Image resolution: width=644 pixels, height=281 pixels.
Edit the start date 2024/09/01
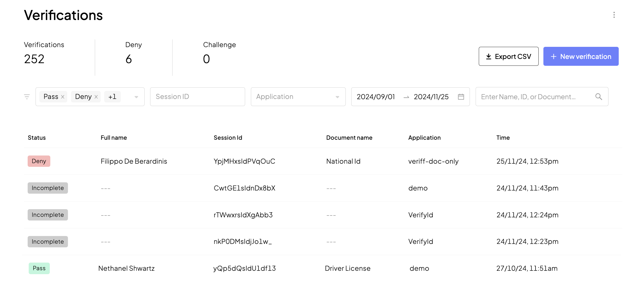376,97
